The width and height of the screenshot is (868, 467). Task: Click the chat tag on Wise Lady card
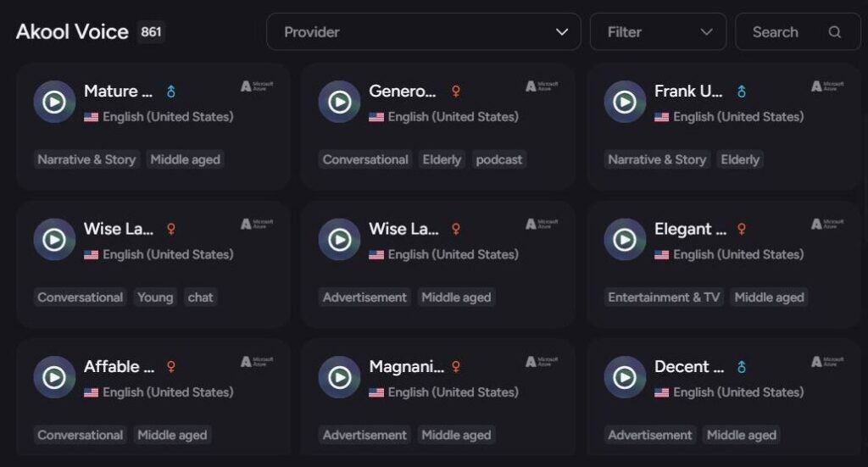(x=200, y=297)
